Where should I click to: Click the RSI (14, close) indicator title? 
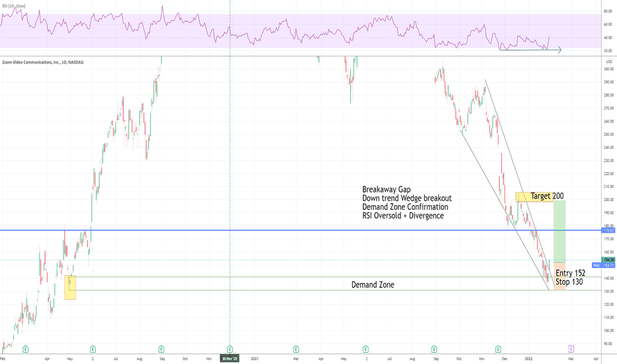pos(14,6)
